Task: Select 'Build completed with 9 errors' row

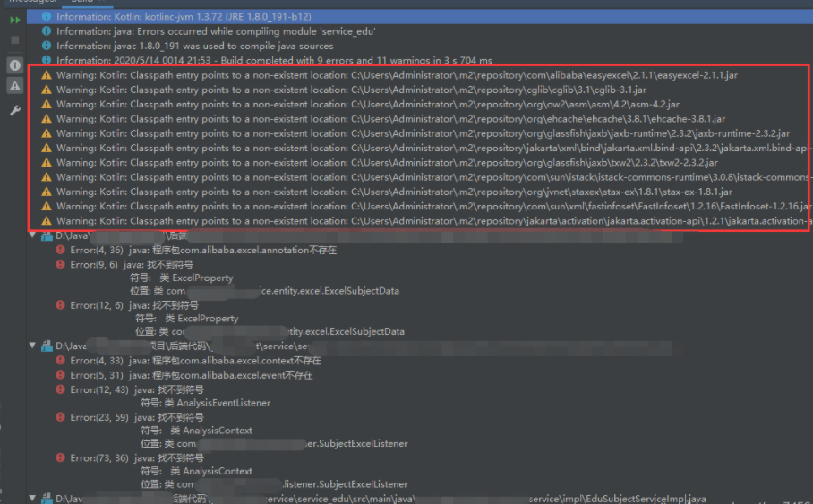Action: tap(419, 60)
